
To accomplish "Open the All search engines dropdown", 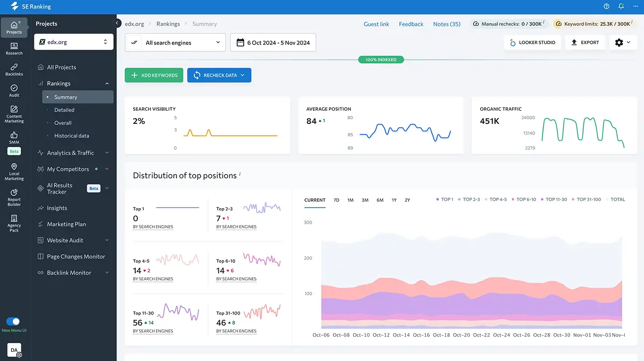I will 175,42.
